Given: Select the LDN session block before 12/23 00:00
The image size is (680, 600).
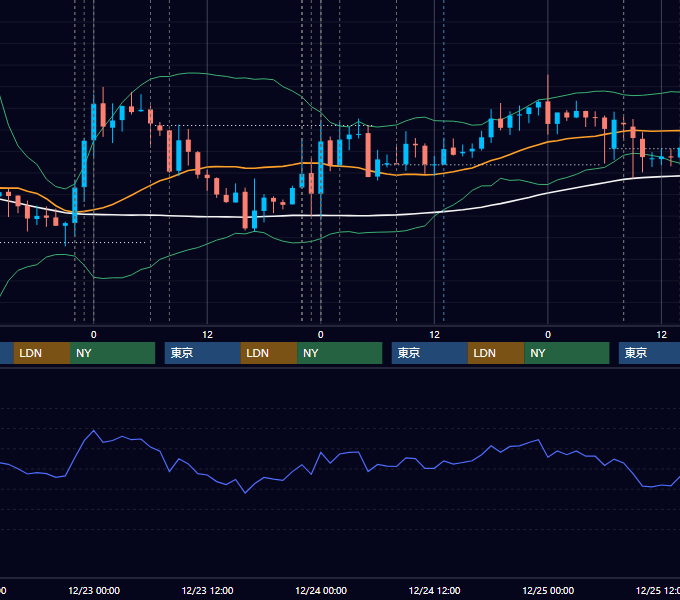Looking at the screenshot, I should click(42, 353).
